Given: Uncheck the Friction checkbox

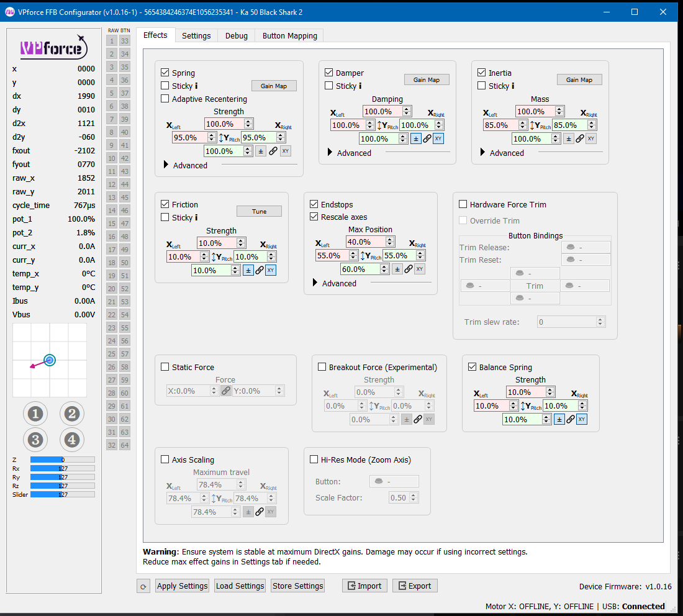Looking at the screenshot, I should point(165,204).
